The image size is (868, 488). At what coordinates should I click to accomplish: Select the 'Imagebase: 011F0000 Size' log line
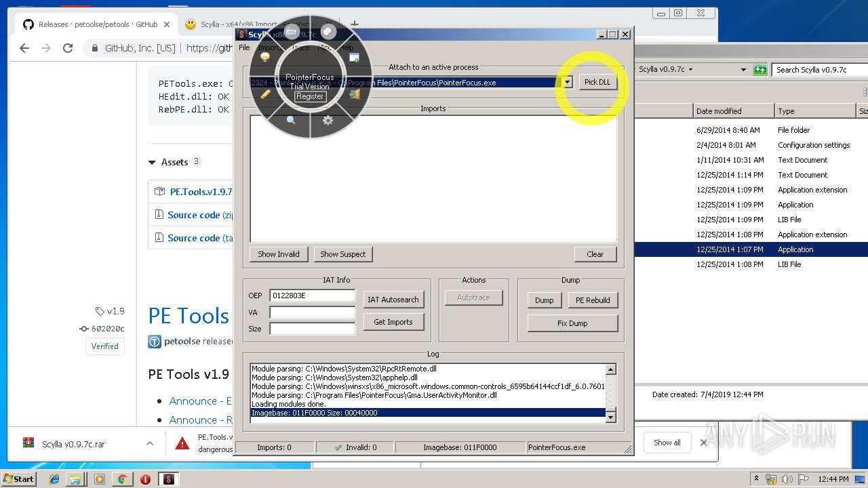pos(428,413)
